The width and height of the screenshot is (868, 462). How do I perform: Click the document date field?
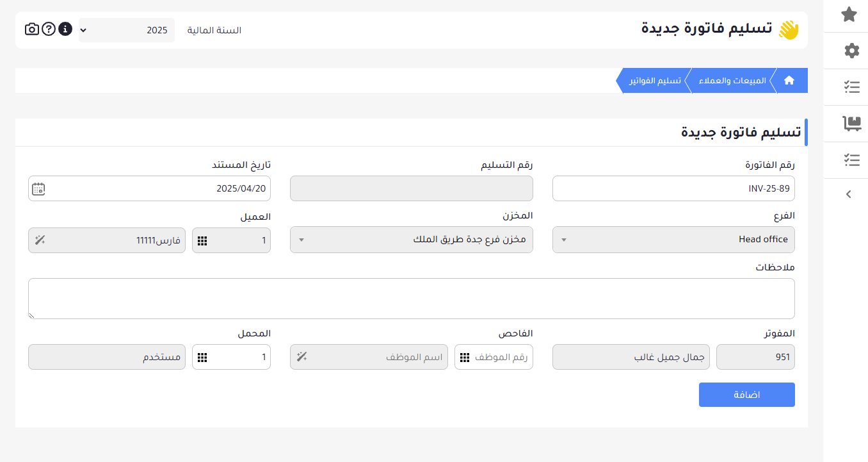[149, 189]
